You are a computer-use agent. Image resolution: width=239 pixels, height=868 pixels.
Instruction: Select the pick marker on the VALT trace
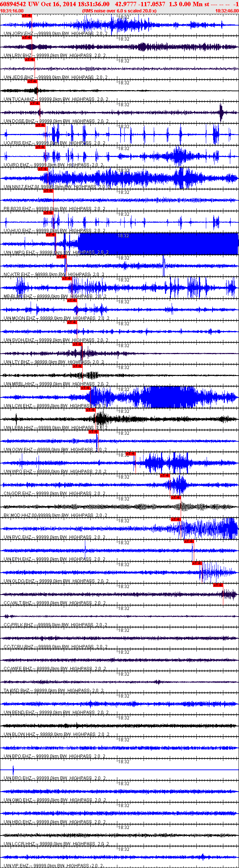coord(218,585)
